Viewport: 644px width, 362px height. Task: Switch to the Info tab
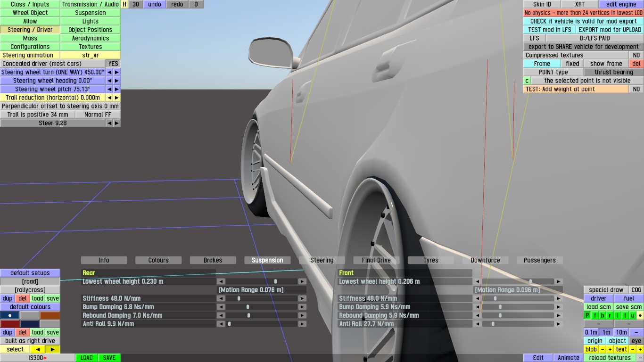click(x=104, y=260)
